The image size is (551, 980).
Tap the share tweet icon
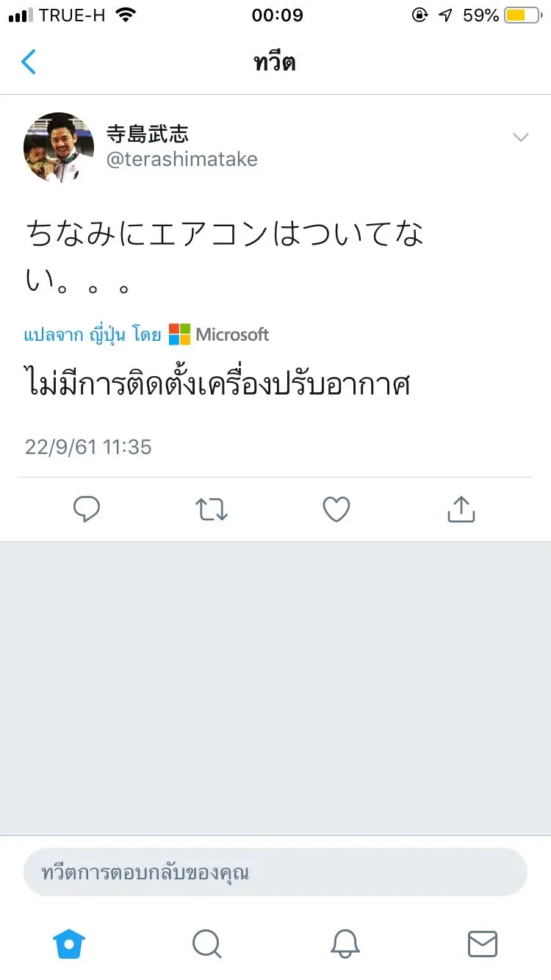(461, 509)
